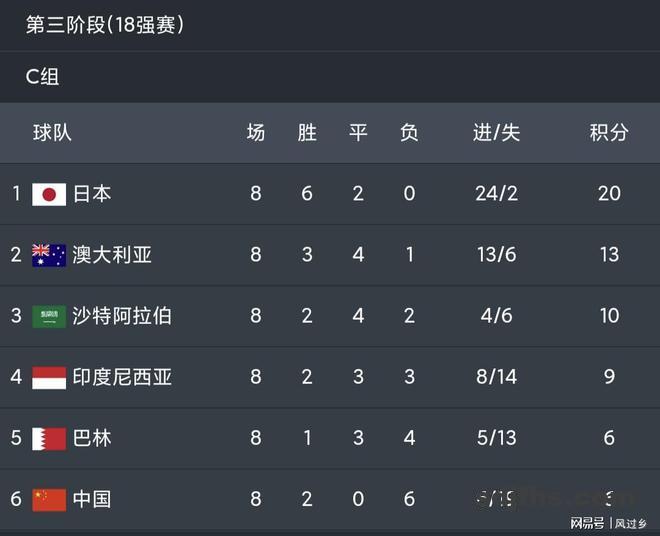The image size is (660, 536).
Task: Click the 胜 column header
Action: point(307,132)
